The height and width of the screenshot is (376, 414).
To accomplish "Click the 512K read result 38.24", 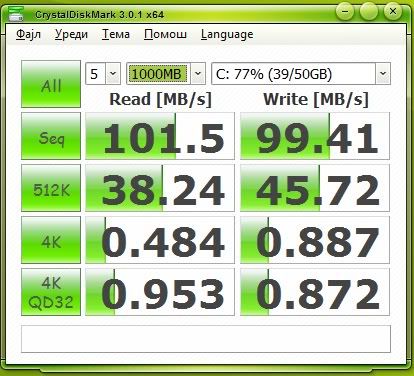I will [160, 188].
